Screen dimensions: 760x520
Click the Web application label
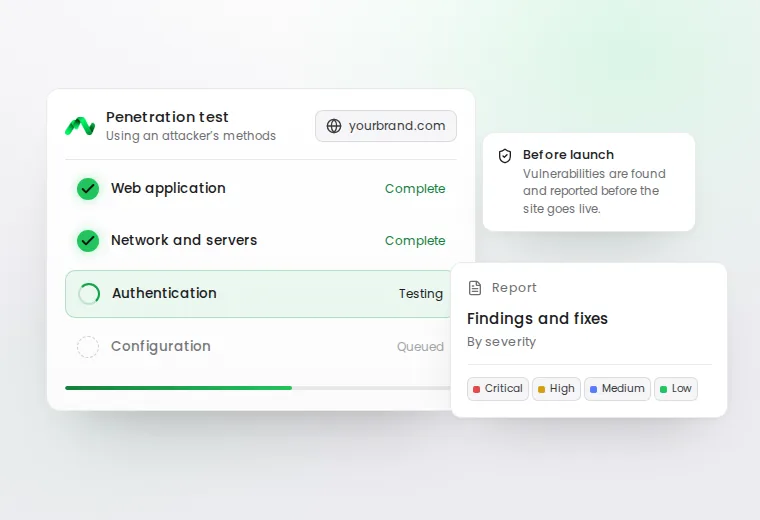pyautogui.click(x=168, y=188)
